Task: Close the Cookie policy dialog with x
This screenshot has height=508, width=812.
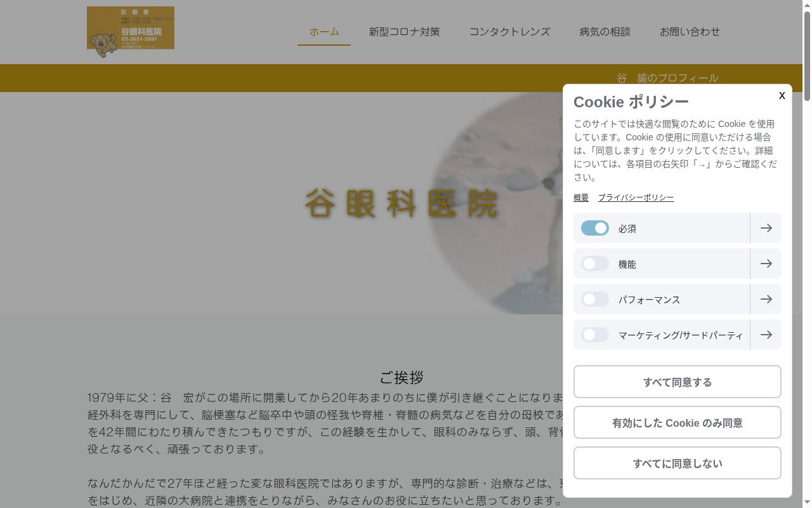Action: (782, 95)
